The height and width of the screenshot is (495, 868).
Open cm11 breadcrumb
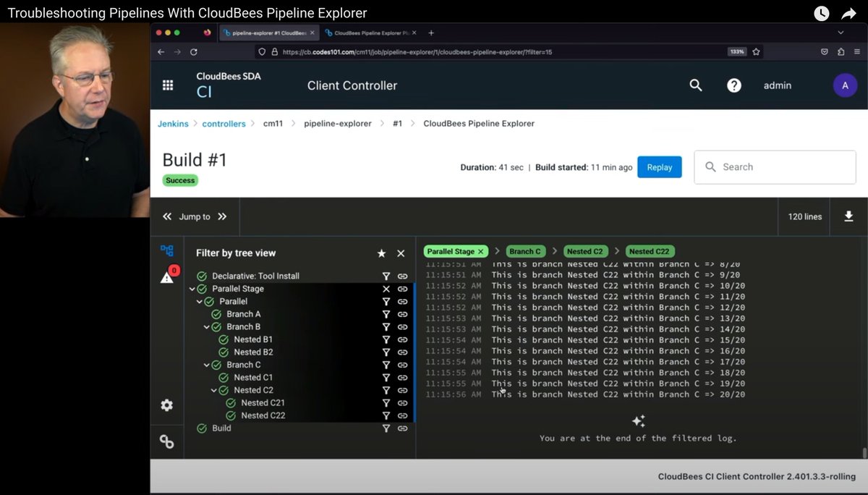(273, 124)
